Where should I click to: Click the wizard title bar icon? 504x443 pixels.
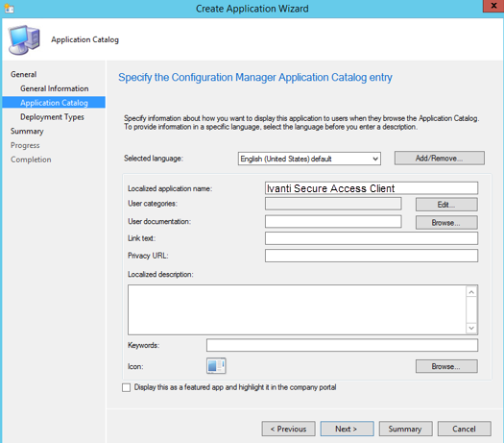pos(9,8)
